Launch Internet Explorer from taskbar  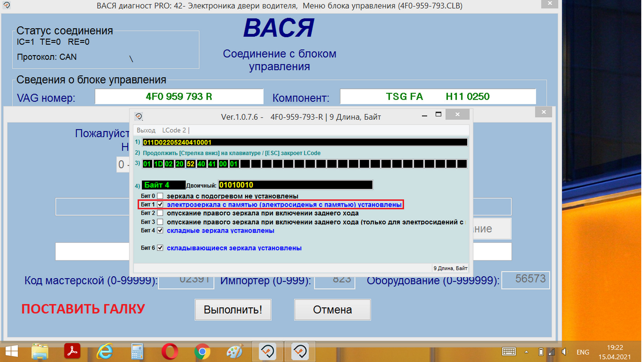[105, 352]
